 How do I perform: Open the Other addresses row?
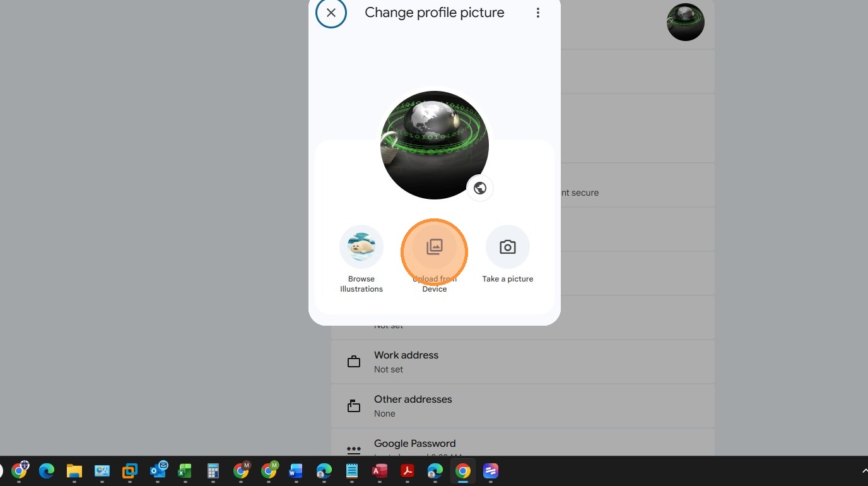[x=523, y=406]
